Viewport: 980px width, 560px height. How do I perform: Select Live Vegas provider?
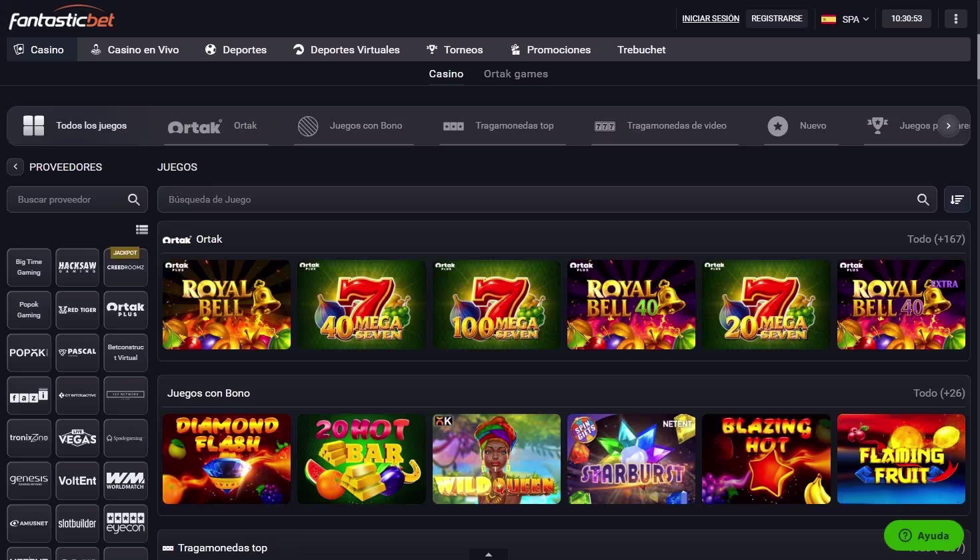pyautogui.click(x=77, y=438)
